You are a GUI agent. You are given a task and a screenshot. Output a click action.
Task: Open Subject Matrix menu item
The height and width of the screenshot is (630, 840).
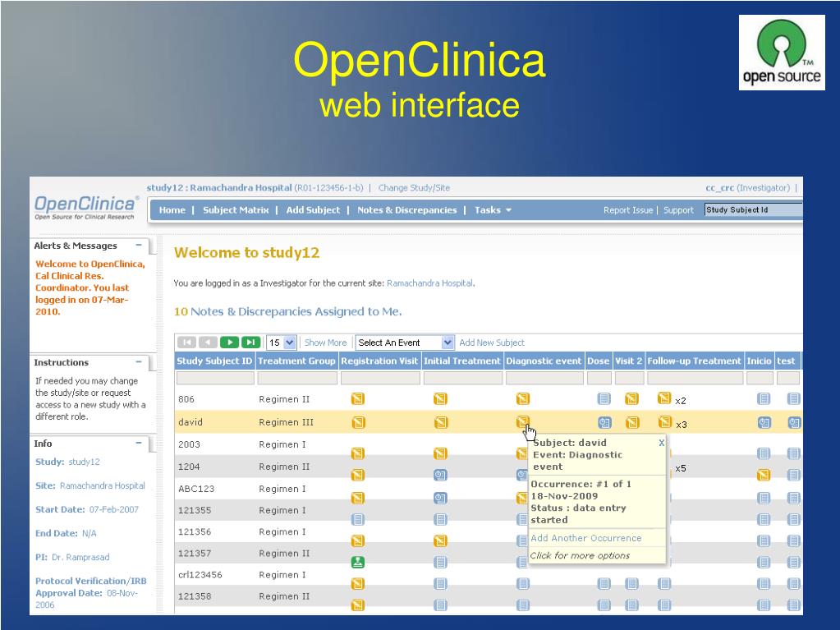click(236, 210)
